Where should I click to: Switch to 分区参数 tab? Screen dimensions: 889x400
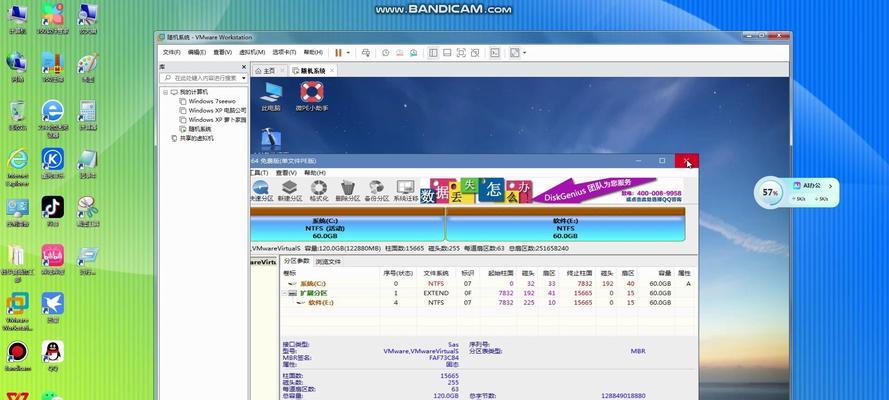tap(297, 261)
